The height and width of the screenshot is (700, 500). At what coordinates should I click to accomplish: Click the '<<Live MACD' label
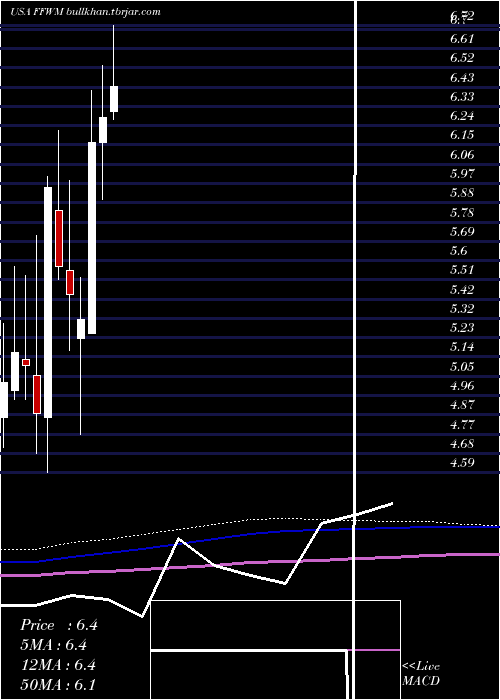[421, 674]
